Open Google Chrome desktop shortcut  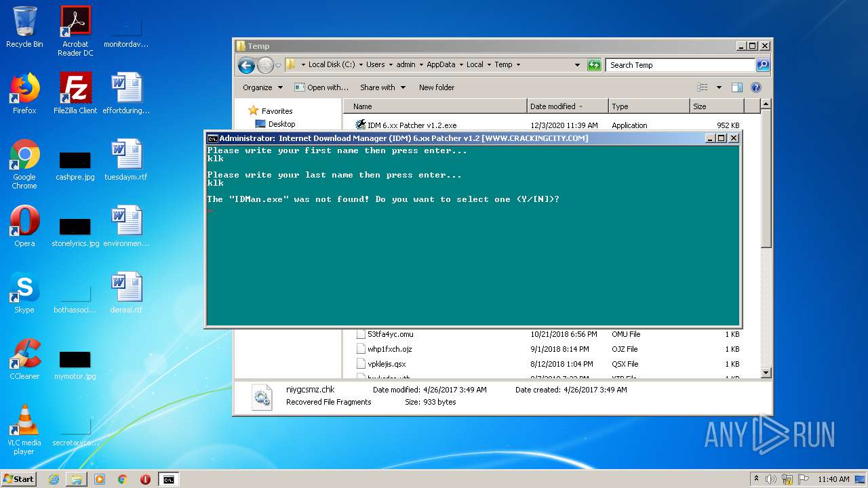24,164
